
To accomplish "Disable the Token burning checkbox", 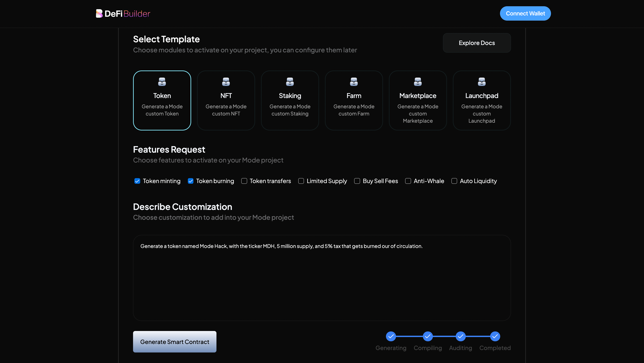I will (191, 181).
